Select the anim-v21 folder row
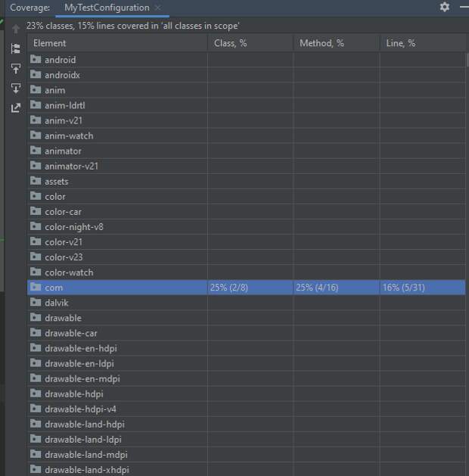The width and height of the screenshot is (469, 476). [x=247, y=120]
